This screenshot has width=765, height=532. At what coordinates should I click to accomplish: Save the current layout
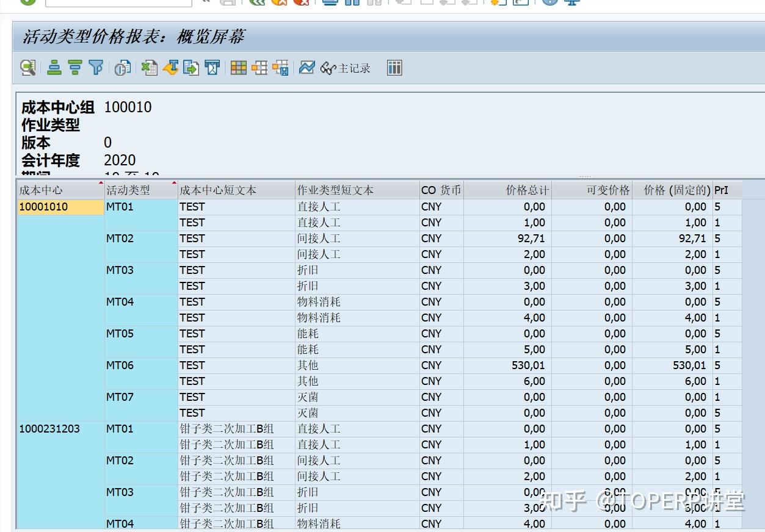coord(281,68)
